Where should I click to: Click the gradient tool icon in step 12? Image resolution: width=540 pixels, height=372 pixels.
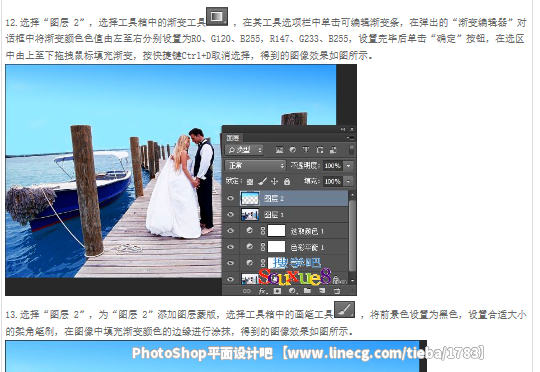pos(217,16)
